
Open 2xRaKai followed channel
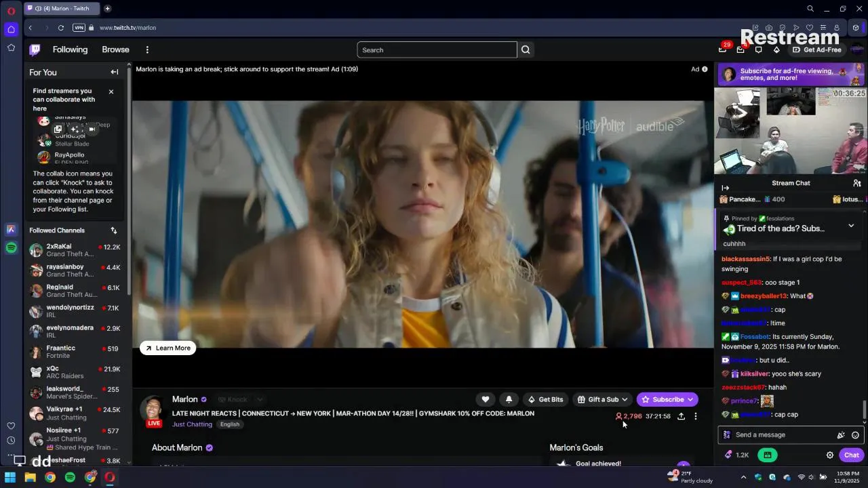(75, 250)
